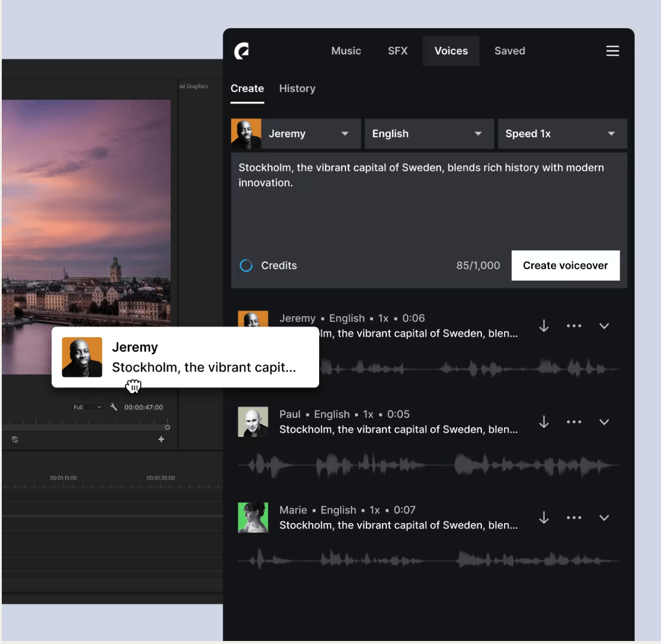This screenshot has height=644, width=661.
Task: Open the Speed 1x dropdown
Action: [562, 133]
